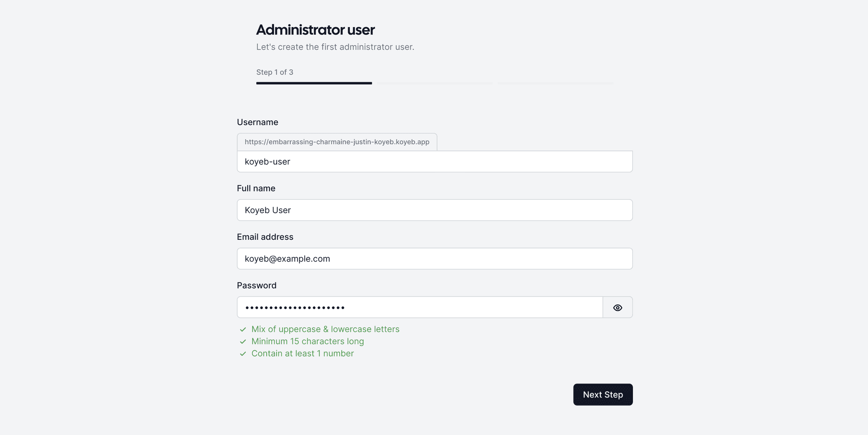Click the Email address label
This screenshot has width=868, height=435.
coord(265,237)
